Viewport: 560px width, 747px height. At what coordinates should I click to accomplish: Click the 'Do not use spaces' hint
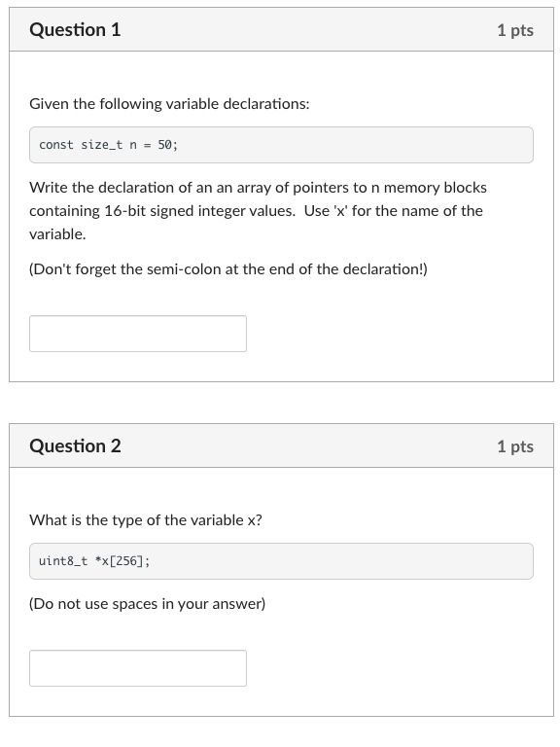(148, 604)
